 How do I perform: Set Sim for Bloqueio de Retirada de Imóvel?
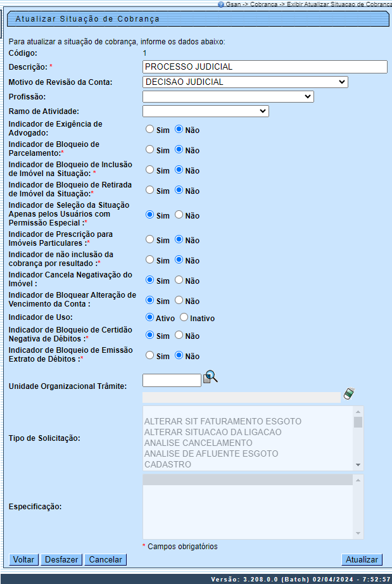click(149, 190)
